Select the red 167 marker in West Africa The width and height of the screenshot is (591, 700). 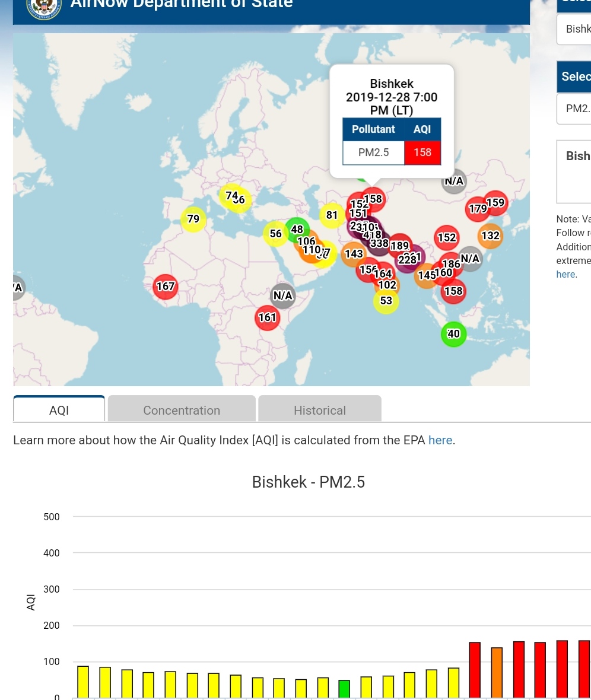(166, 287)
